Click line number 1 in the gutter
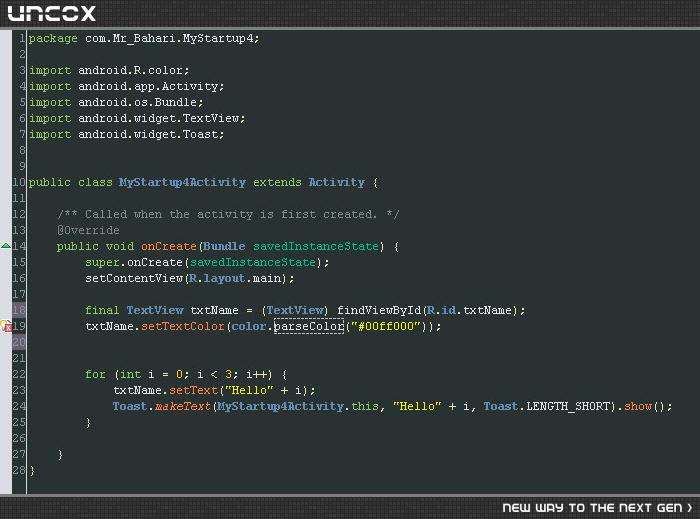This screenshot has height=519, width=700. pos(22,38)
